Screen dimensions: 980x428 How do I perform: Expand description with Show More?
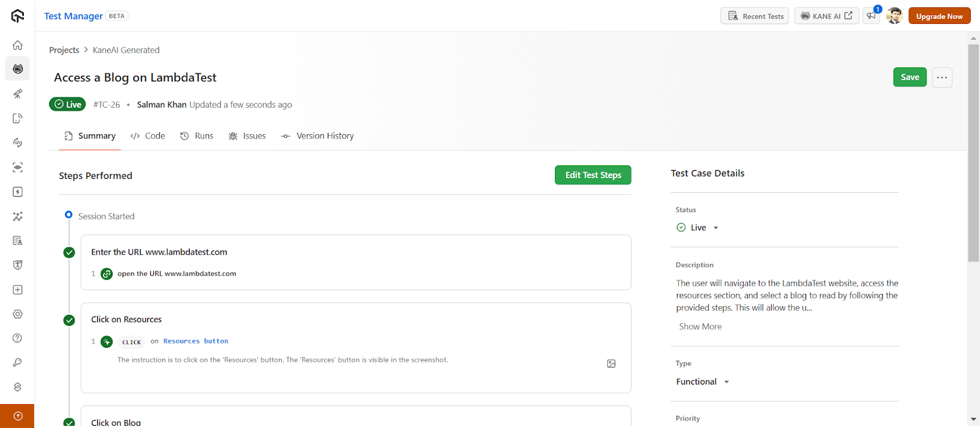tap(700, 326)
